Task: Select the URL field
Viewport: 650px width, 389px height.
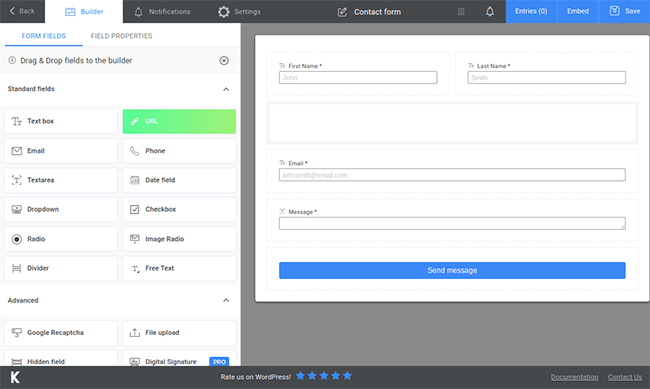Action: tap(179, 122)
